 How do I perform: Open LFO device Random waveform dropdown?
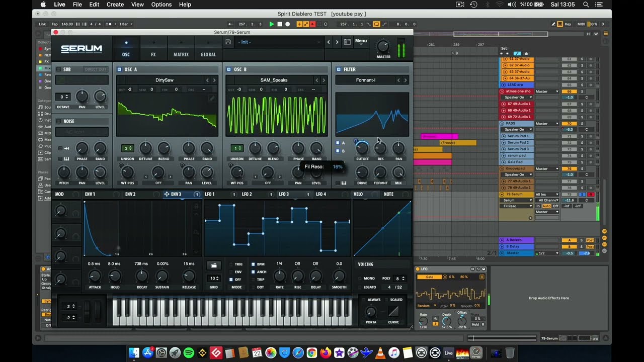click(x=426, y=305)
